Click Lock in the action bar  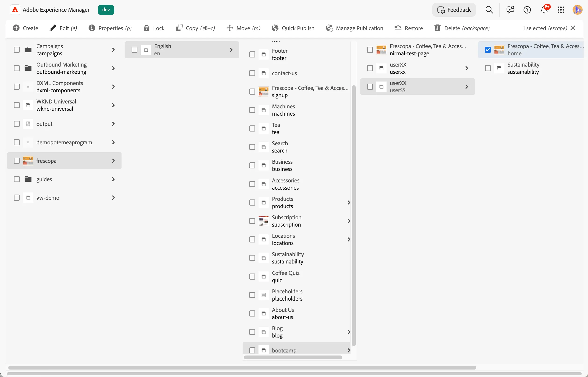[x=154, y=28]
